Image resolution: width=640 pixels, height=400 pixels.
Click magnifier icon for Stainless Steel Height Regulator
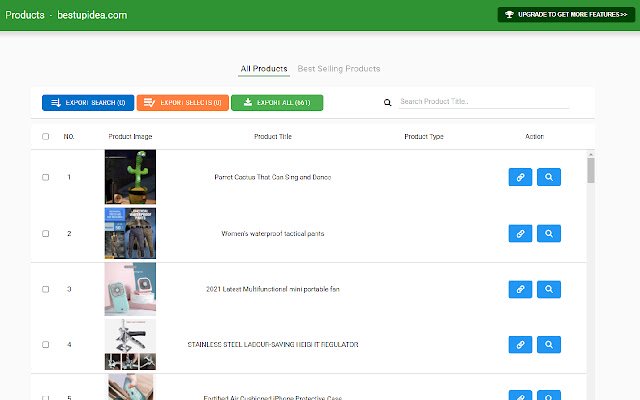[x=549, y=344]
